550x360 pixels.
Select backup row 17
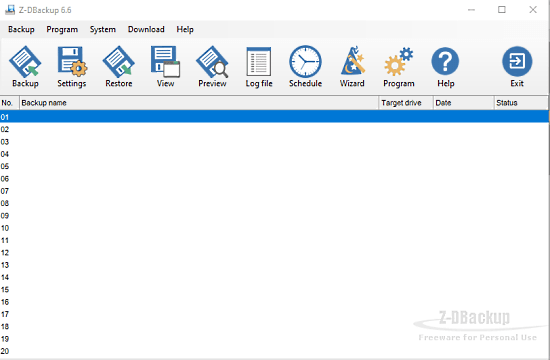point(274,314)
